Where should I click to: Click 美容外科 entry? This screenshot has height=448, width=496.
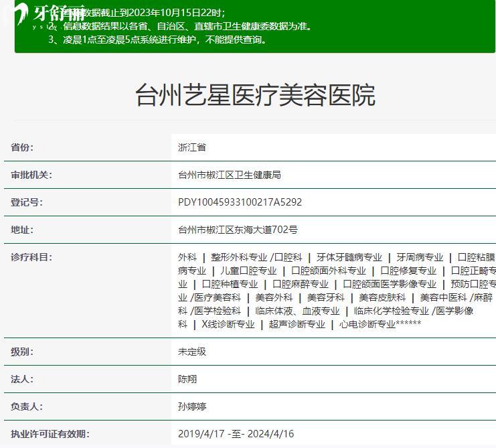pos(274,297)
